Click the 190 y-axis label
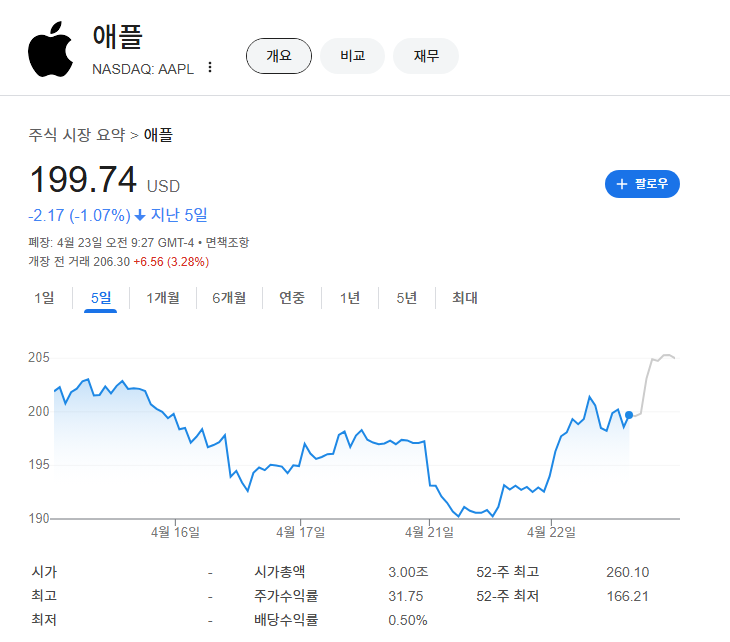 (x=39, y=518)
